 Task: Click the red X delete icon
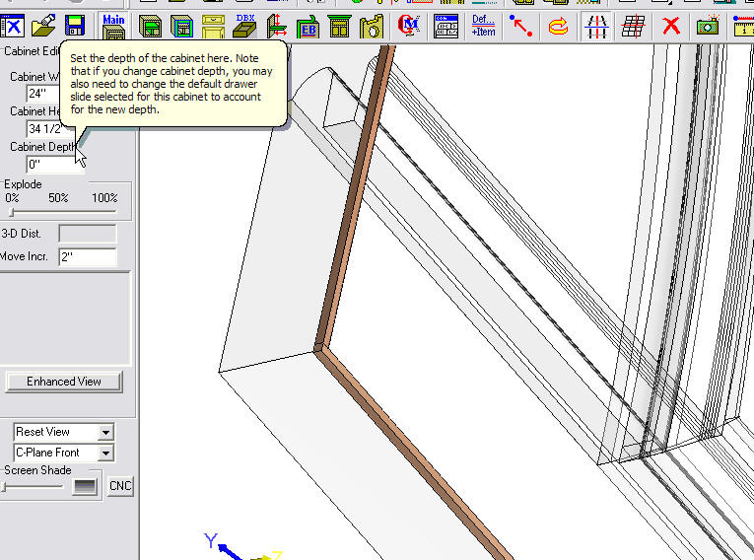click(671, 26)
